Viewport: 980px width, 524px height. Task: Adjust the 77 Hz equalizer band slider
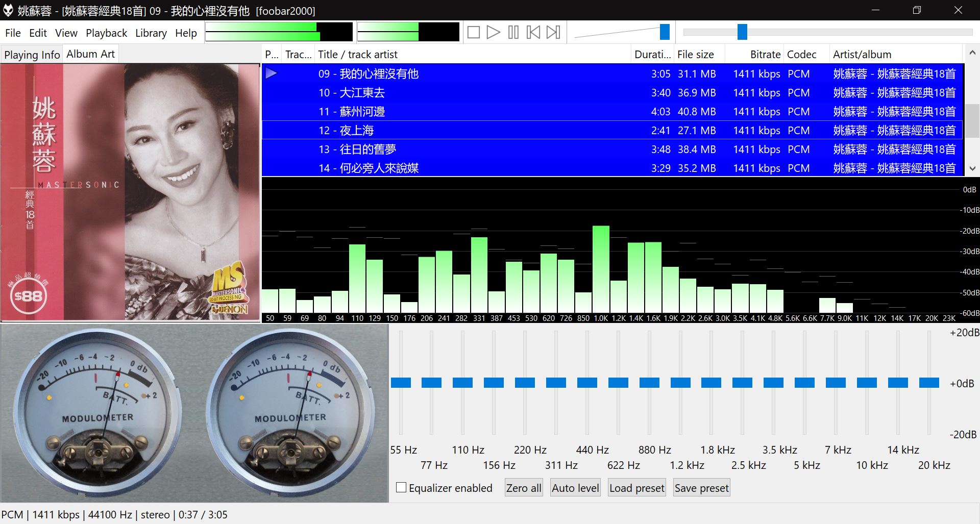point(432,383)
